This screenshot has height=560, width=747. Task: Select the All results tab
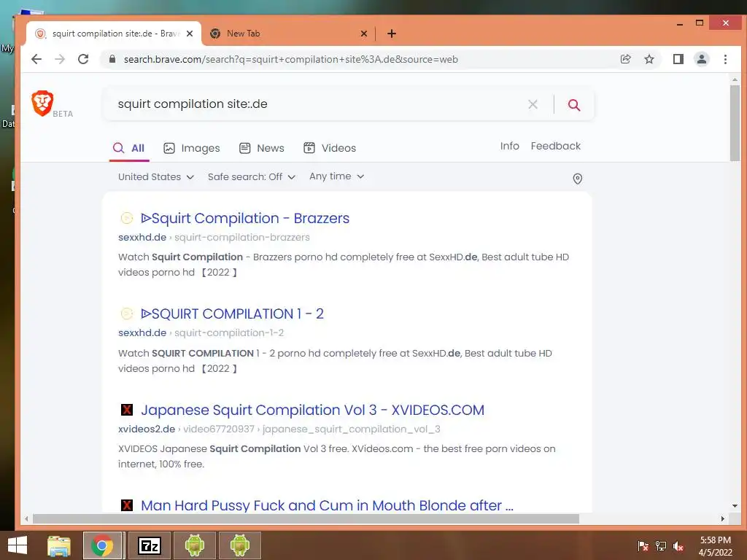(128, 148)
